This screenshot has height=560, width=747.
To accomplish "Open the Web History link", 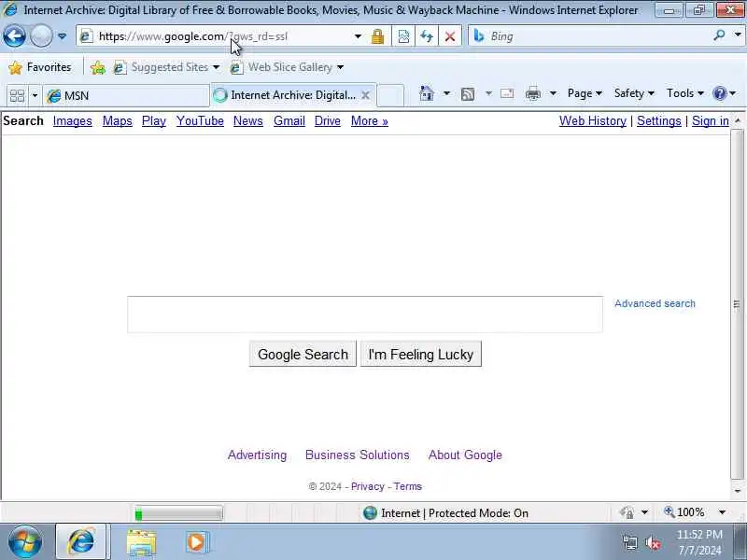I will pyautogui.click(x=593, y=121).
